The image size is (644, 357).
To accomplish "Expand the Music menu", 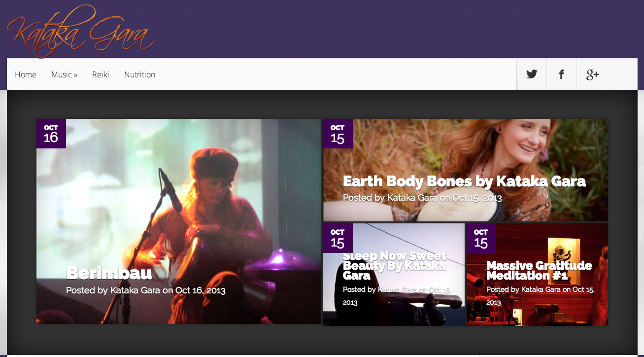I will click(x=64, y=74).
